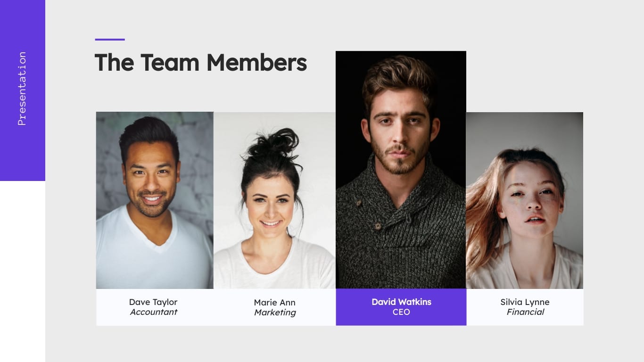644x362 pixels.
Task: Click the white caption box under Silvia Lynne
Action: click(525, 307)
